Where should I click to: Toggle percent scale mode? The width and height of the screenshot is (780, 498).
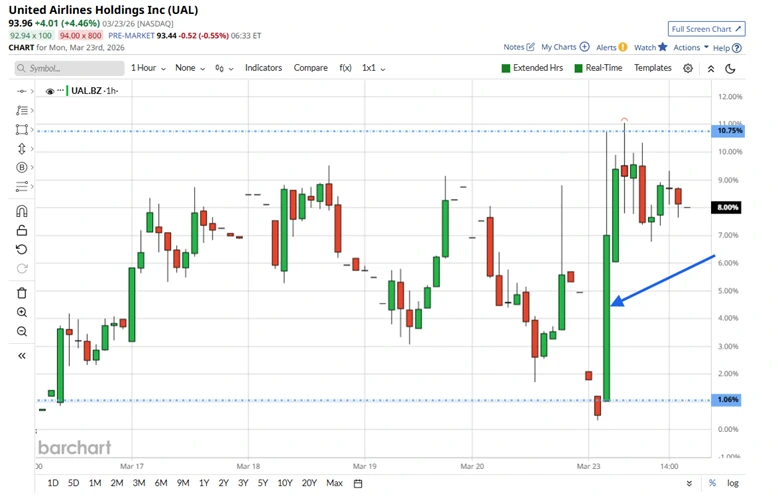point(712,483)
